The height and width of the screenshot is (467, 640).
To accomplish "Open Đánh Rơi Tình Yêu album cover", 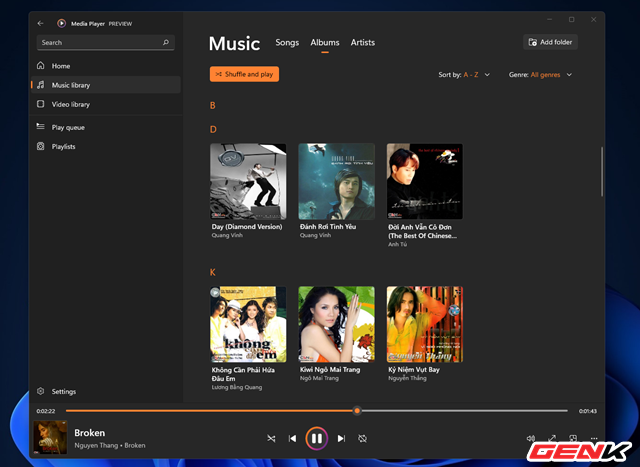I will (x=336, y=181).
